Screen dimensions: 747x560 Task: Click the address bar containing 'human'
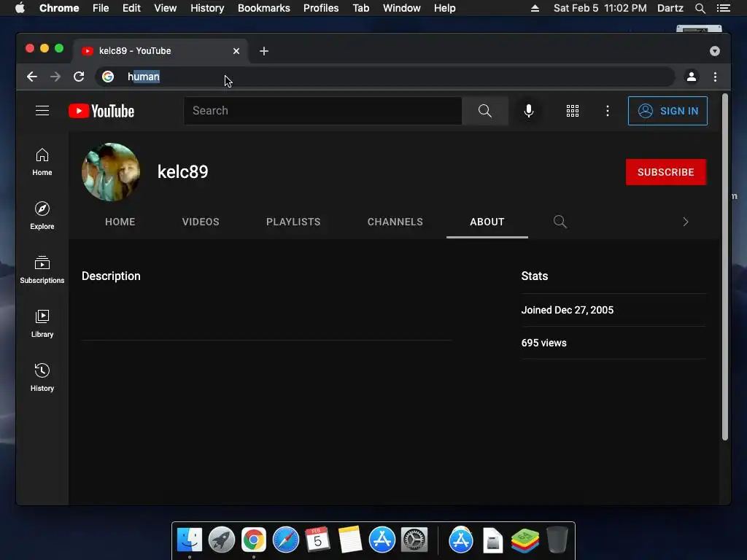click(385, 77)
